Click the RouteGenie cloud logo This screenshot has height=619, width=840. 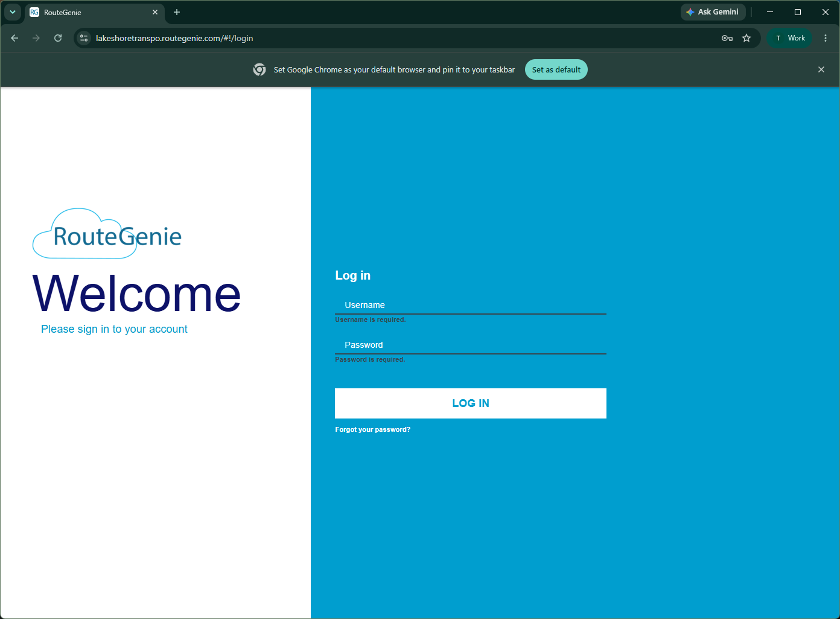pyautogui.click(x=107, y=234)
